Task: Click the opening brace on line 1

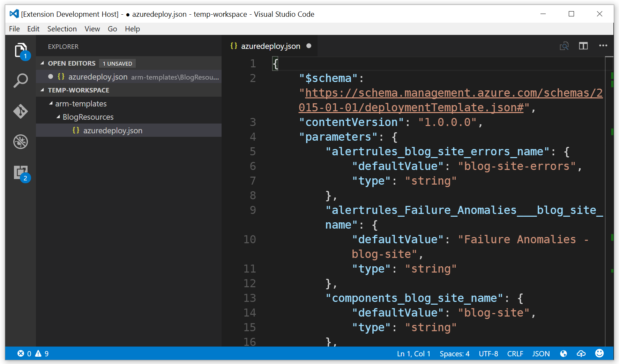Action: point(275,64)
